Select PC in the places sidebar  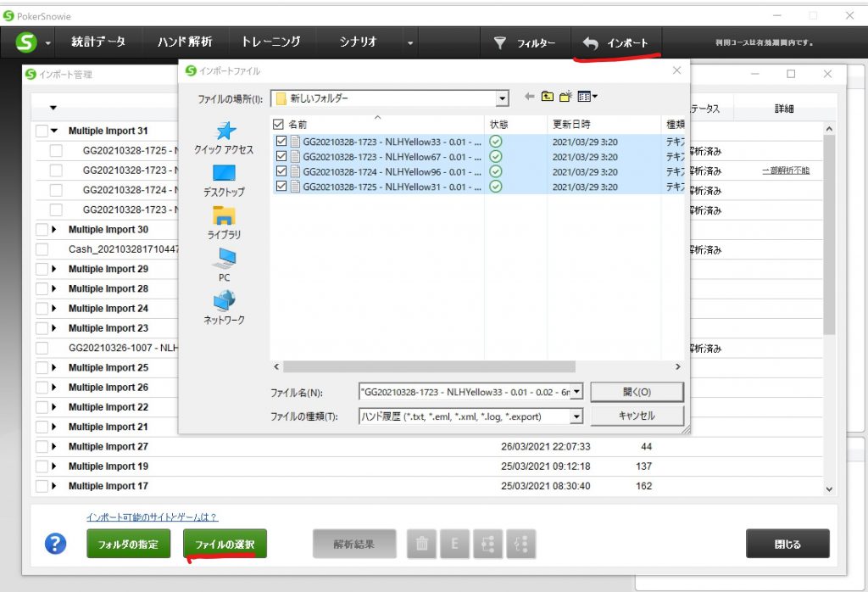click(x=224, y=265)
